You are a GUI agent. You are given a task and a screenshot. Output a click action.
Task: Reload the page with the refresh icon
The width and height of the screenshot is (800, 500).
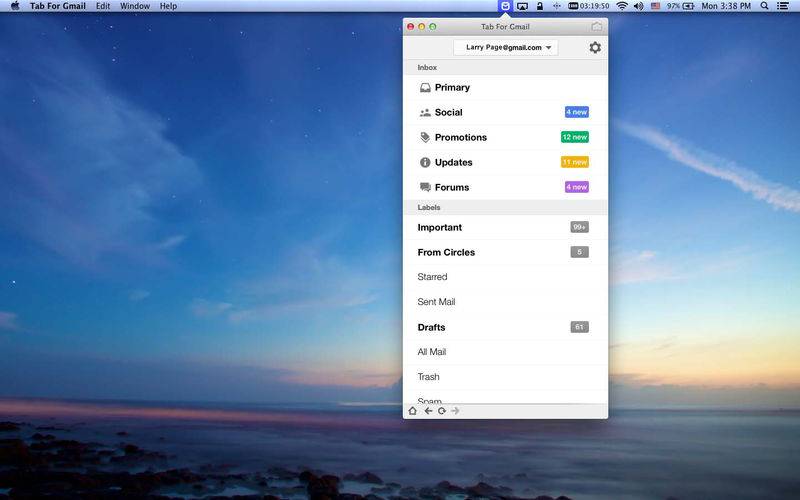tap(442, 411)
